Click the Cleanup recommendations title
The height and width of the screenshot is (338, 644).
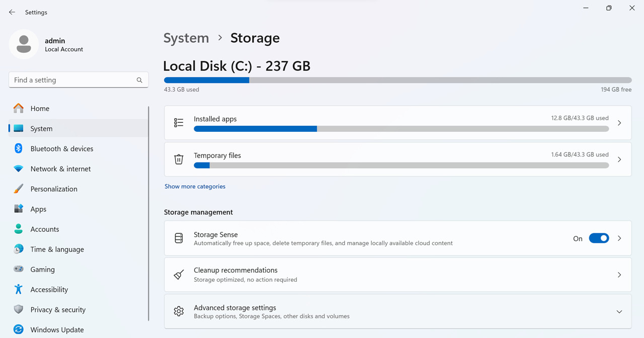pos(235,270)
